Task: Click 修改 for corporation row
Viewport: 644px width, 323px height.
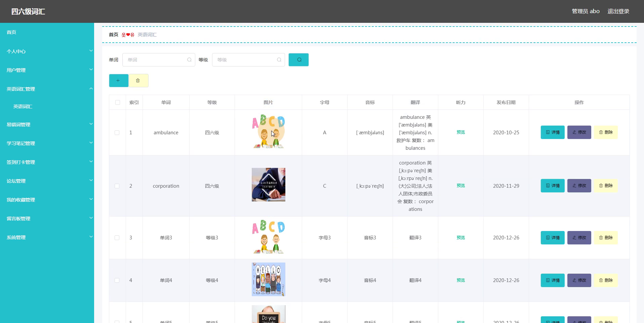Action: click(579, 186)
